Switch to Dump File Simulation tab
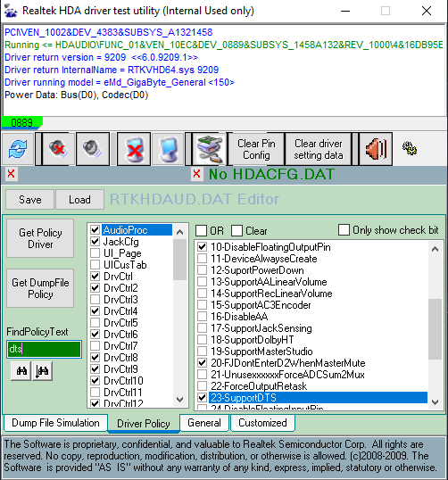The width and height of the screenshot is (448, 480). click(x=55, y=423)
